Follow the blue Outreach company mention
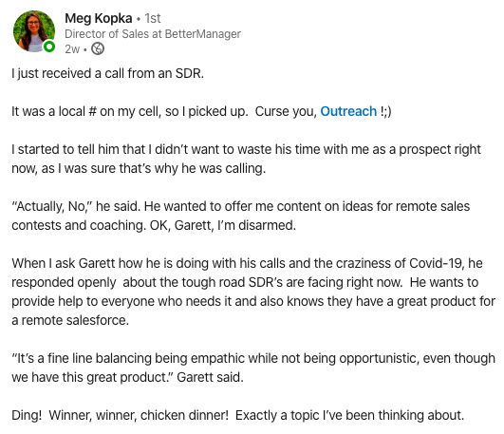The image size is (504, 434). (348, 111)
